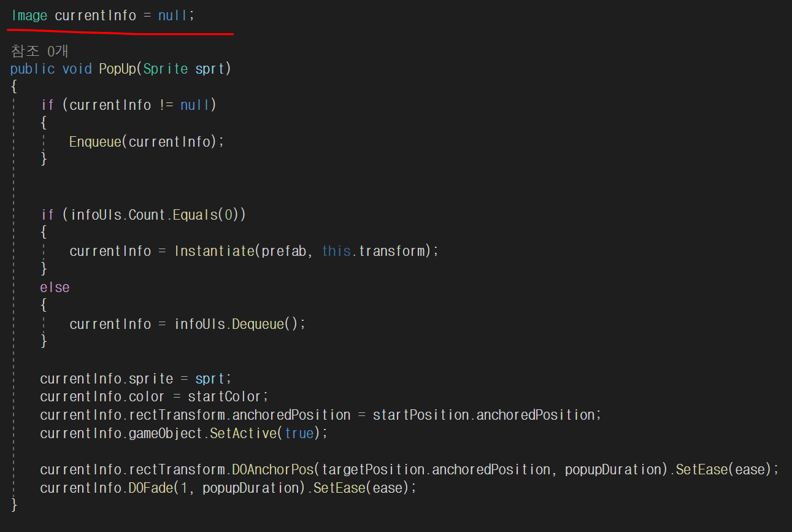Viewport: 792px width, 532px height.
Task: Click the 'gameObject' property
Action: (166, 433)
